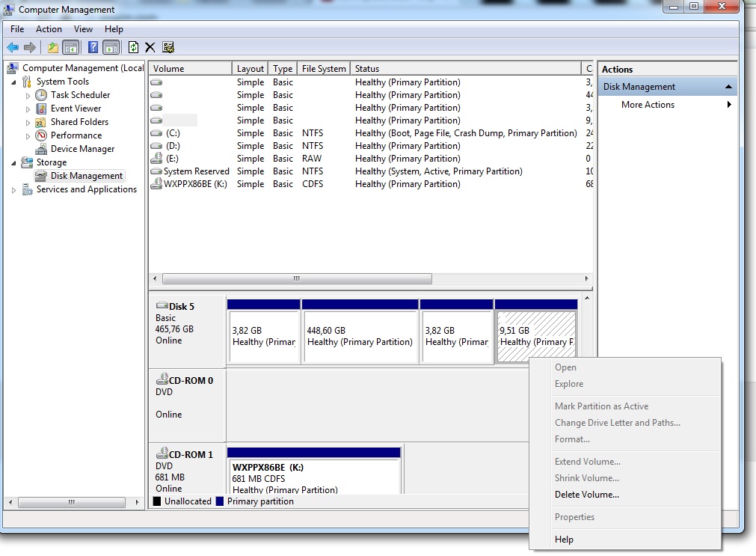
Task: Select the hatched 9,51 GB partition block
Action: [536, 337]
